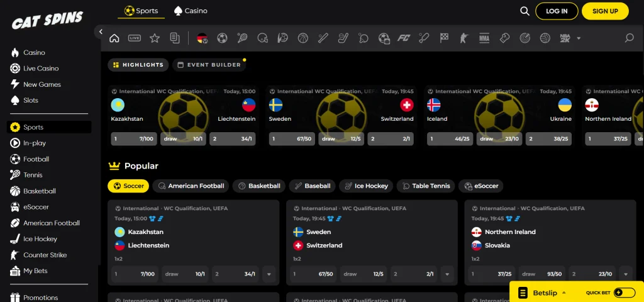Open Live Casino in the sidebar
Screen dimensions: 644x302
click(34, 68)
